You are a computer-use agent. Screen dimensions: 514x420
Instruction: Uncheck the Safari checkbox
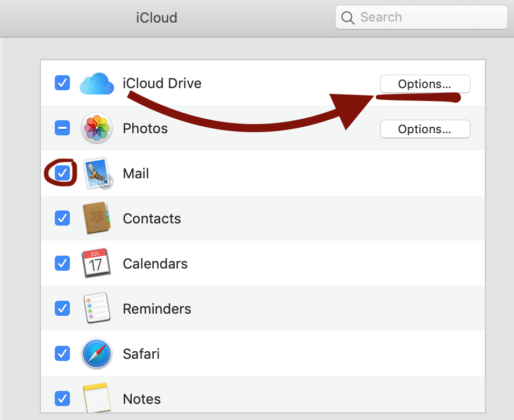[62, 353]
